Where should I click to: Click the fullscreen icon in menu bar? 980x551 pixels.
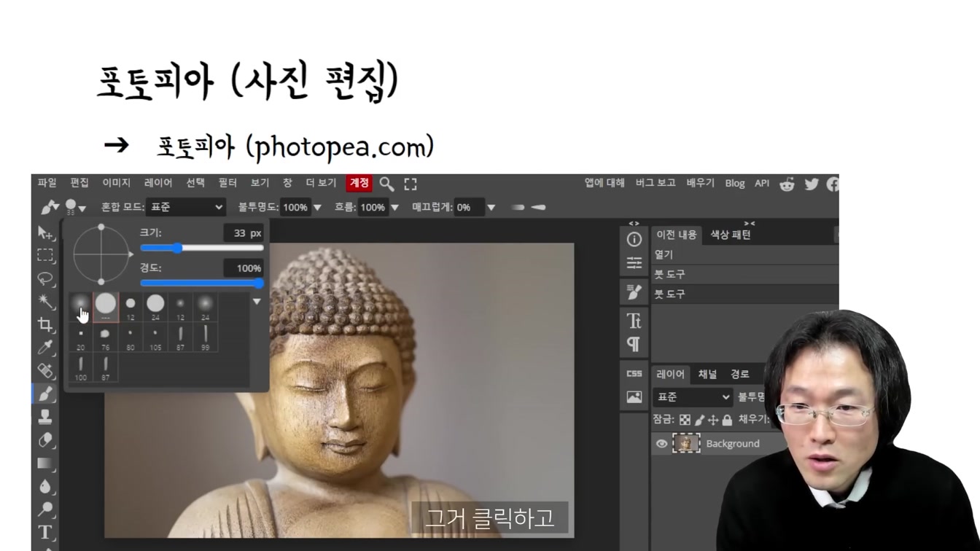point(411,184)
